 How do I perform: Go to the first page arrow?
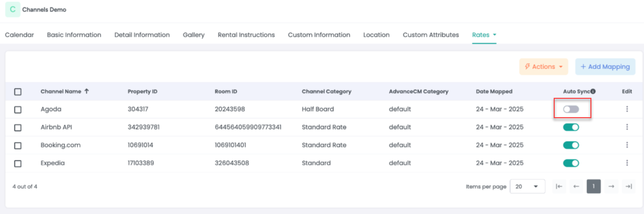pyautogui.click(x=559, y=186)
